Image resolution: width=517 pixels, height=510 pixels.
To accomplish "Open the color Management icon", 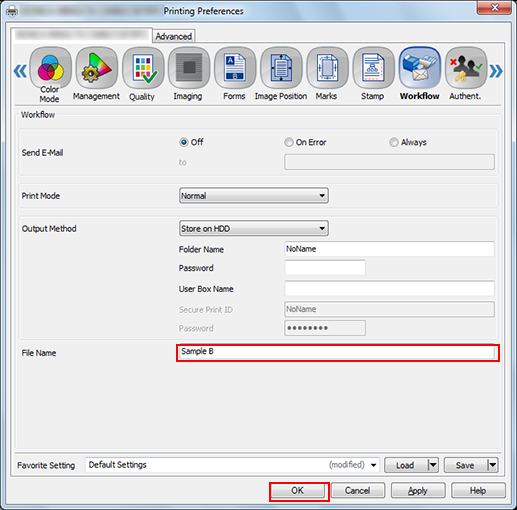I will coord(97,68).
